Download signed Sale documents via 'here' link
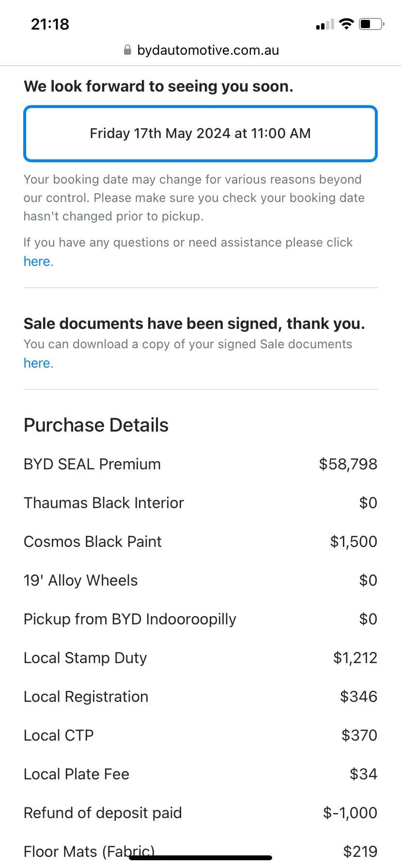 click(37, 363)
